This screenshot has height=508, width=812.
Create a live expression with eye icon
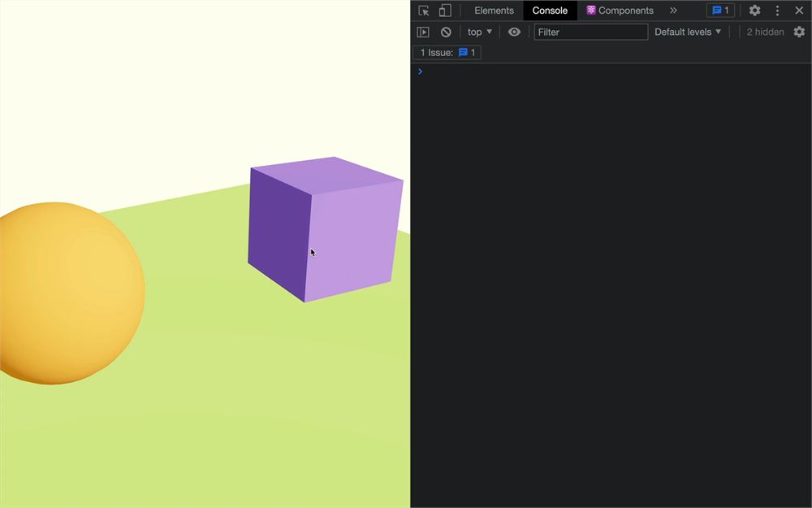(514, 33)
